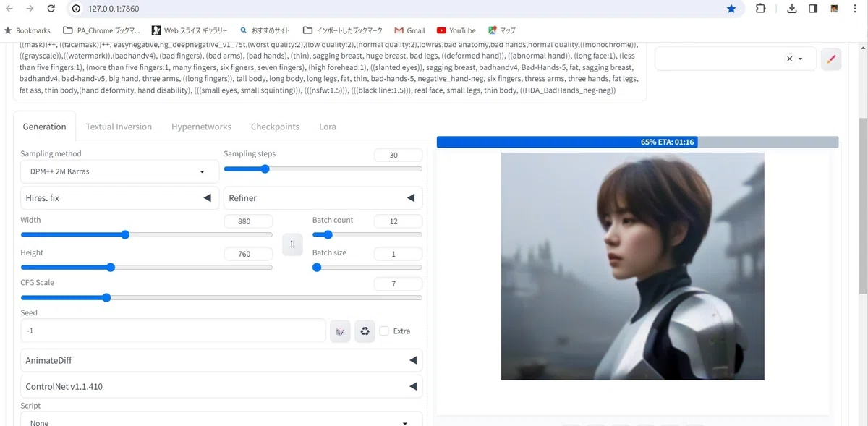868x426 pixels.
Task: Adjust the Height slider
Action: [147, 267]
